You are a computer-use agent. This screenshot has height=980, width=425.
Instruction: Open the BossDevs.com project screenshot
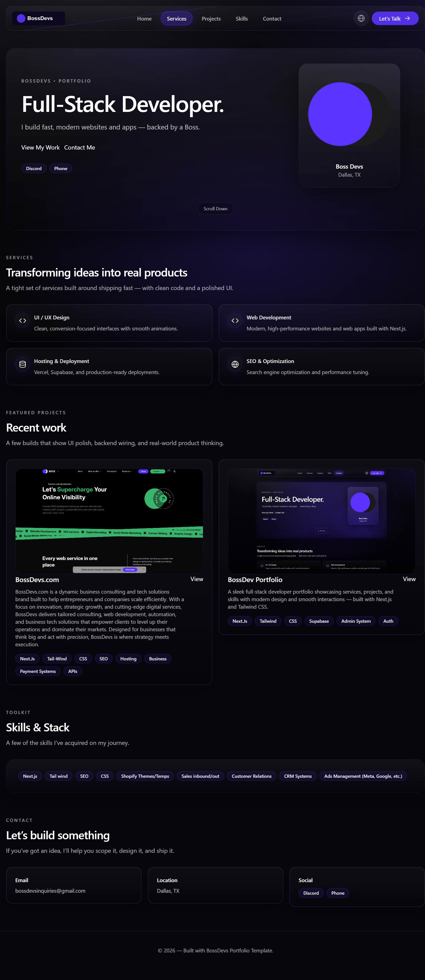click(109, 521)
